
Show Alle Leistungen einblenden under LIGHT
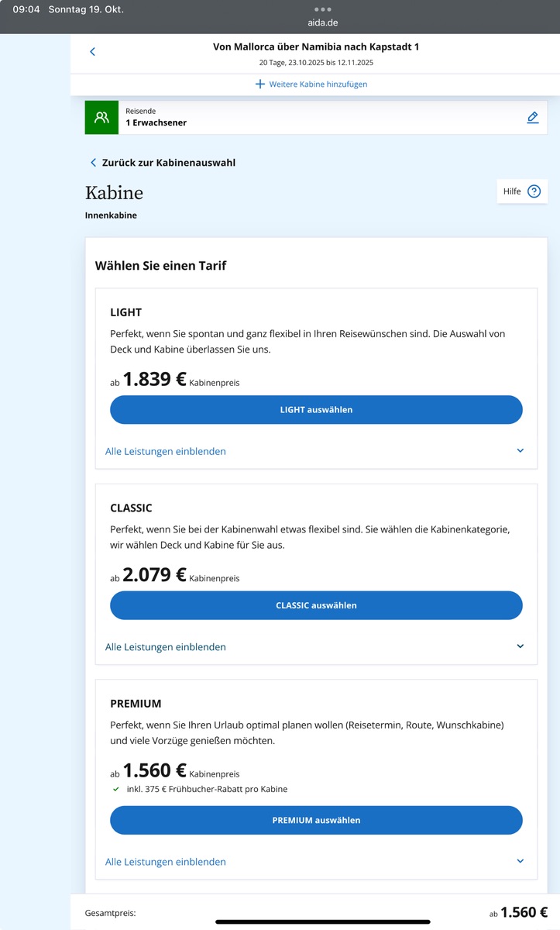[166, 451]
